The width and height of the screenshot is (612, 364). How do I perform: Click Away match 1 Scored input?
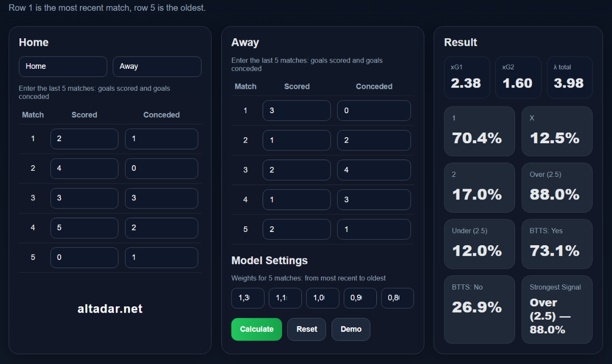point(296,111)
